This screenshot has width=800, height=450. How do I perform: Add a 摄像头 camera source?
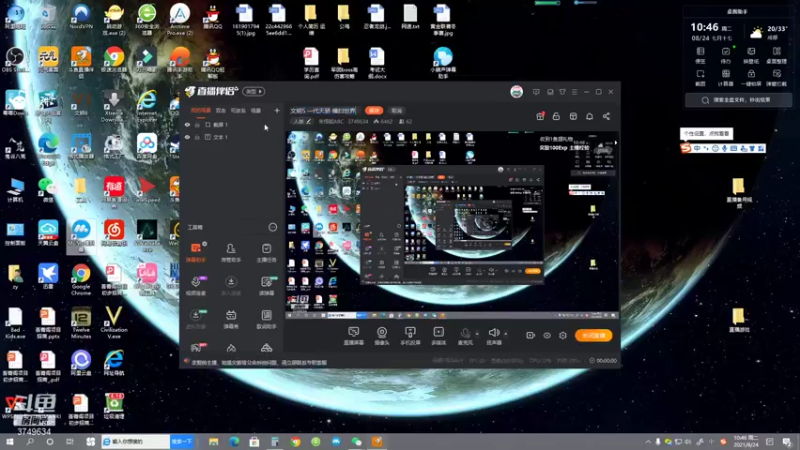click(x=382, y=336)
